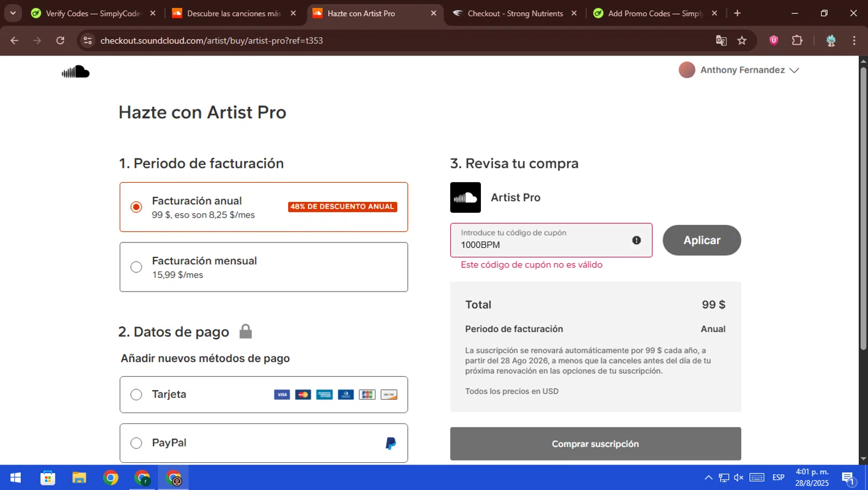Click the Mastercard logo
The width and height of the screenshot is (868, 490).
(303, 395)
